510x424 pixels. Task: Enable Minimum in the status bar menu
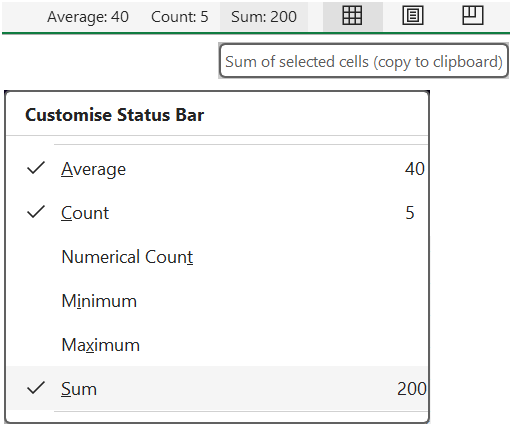click(217, 301)
